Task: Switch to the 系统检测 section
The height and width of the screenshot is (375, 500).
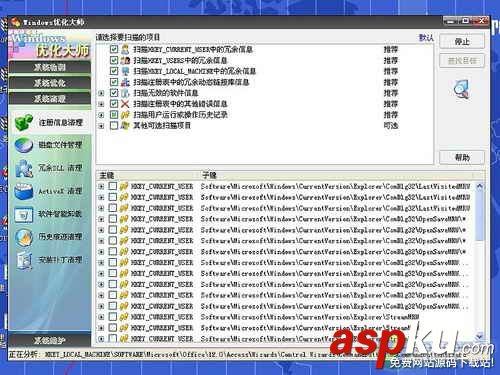Action: point(50,67)
